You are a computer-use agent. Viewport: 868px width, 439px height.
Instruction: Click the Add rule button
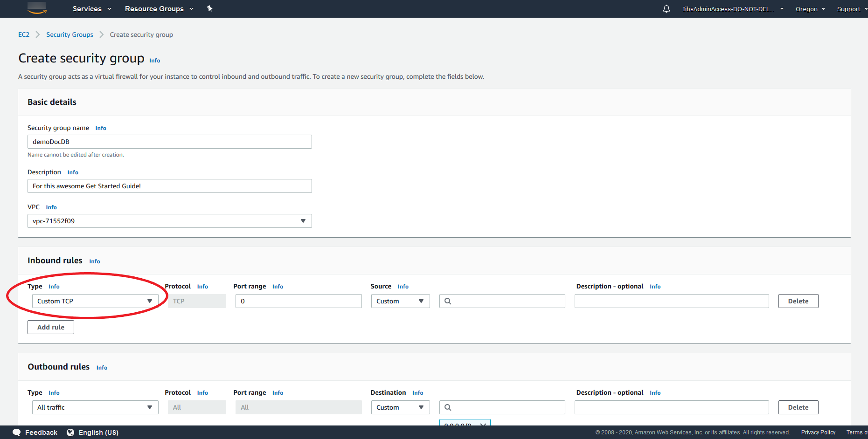[x=51, y=327]
